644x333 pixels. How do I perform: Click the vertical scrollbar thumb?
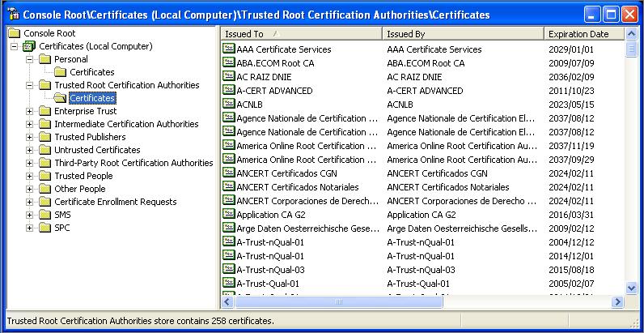(x=632, y=49)
